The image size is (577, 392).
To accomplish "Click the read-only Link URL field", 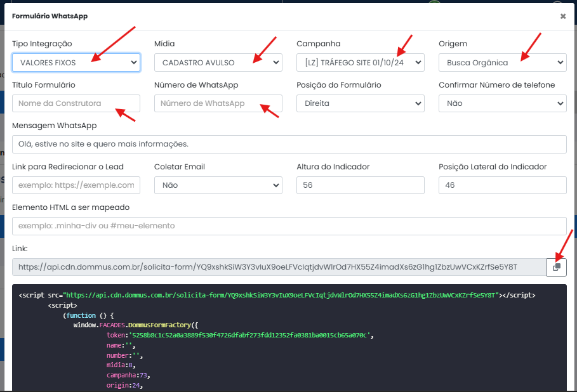I will coord(279,267).
